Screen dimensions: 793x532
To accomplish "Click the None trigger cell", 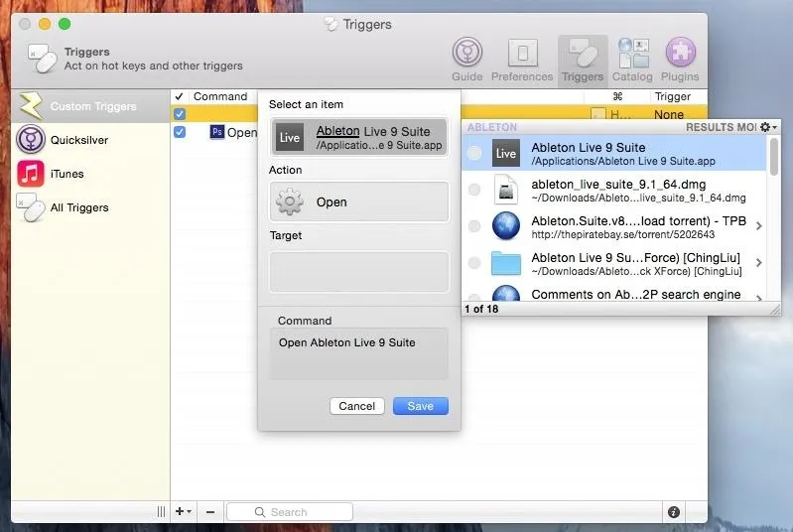I will tap(669, 115).
